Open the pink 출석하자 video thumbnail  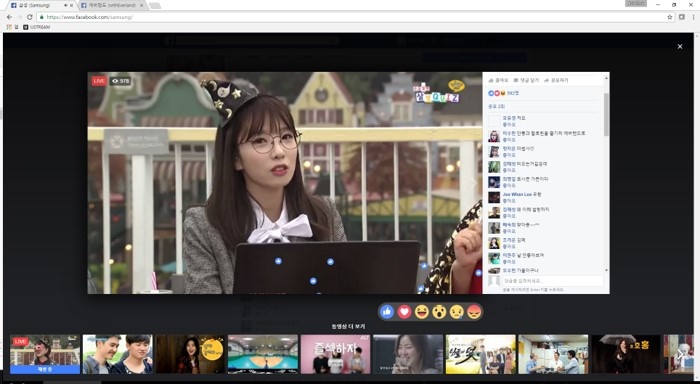tap(335, 354)
